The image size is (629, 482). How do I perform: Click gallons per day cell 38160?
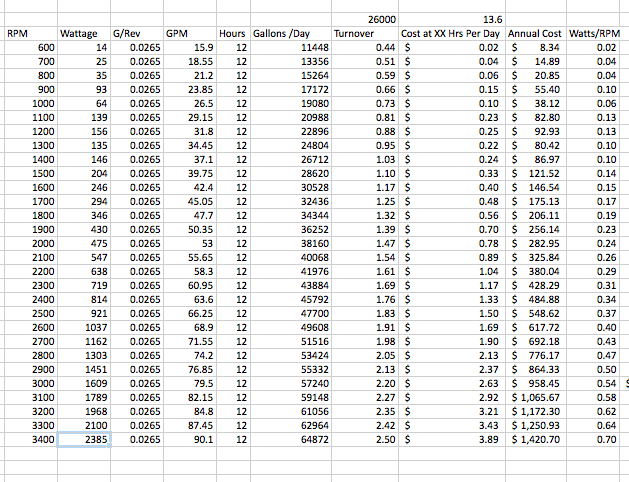pos(291,243)
